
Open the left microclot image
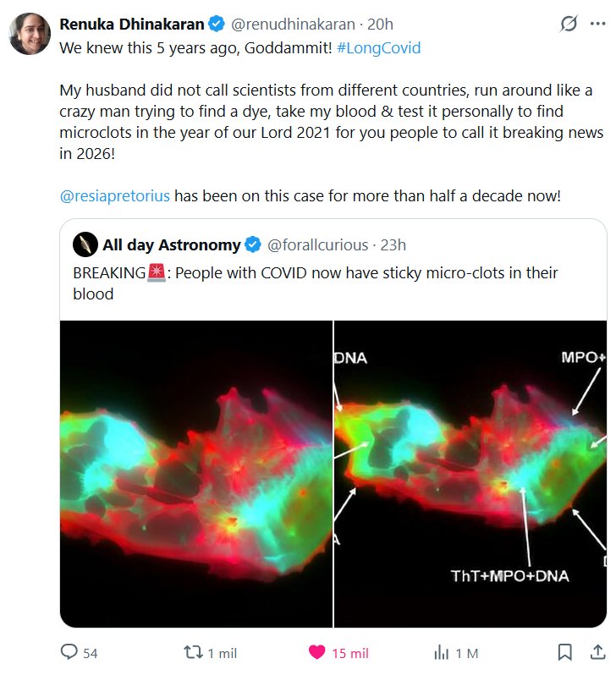[196, 474]
